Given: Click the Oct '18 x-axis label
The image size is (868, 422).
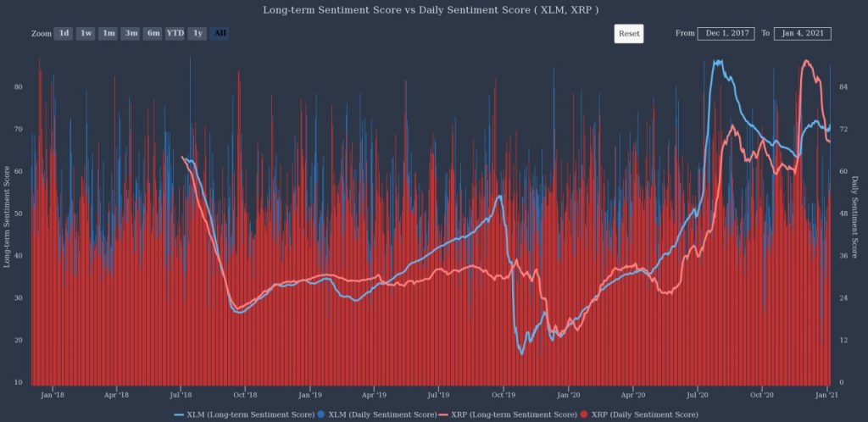Looking at the screenshot, I should 245,395.
